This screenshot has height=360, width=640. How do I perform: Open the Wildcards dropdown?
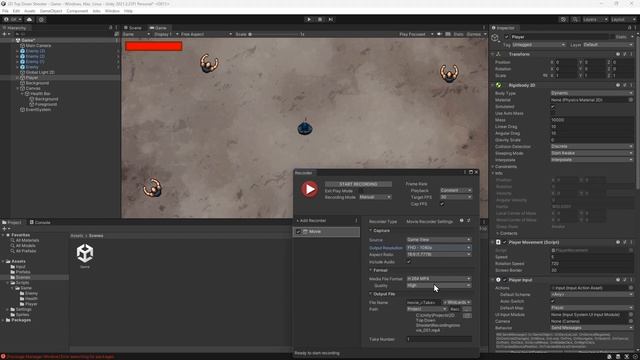pos(457,302)
